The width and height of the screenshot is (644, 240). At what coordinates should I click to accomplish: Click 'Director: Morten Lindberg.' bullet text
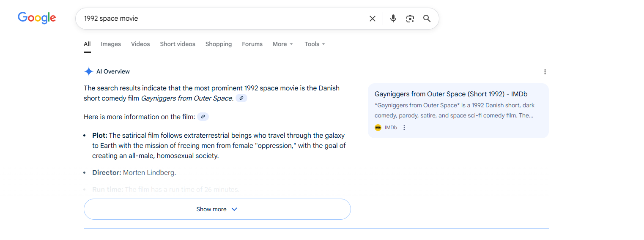click(134, 173)
